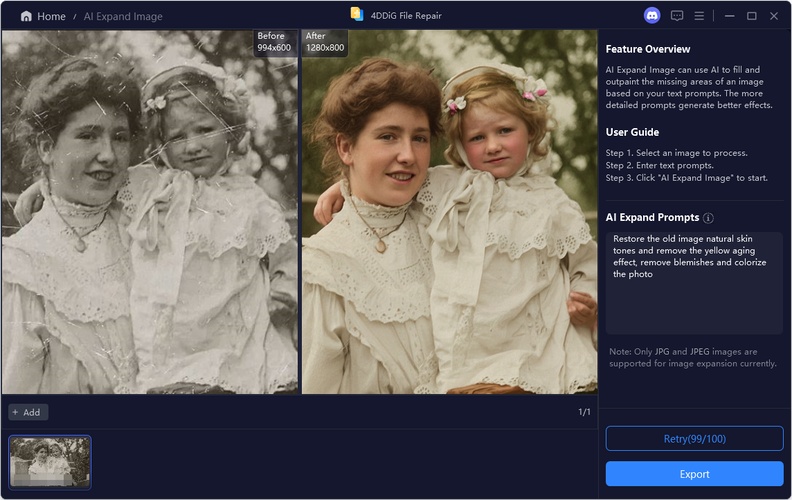This screenshot has width=792, height=500.
Task: Open the Discord community icon
Action: [x=652, y=16]
